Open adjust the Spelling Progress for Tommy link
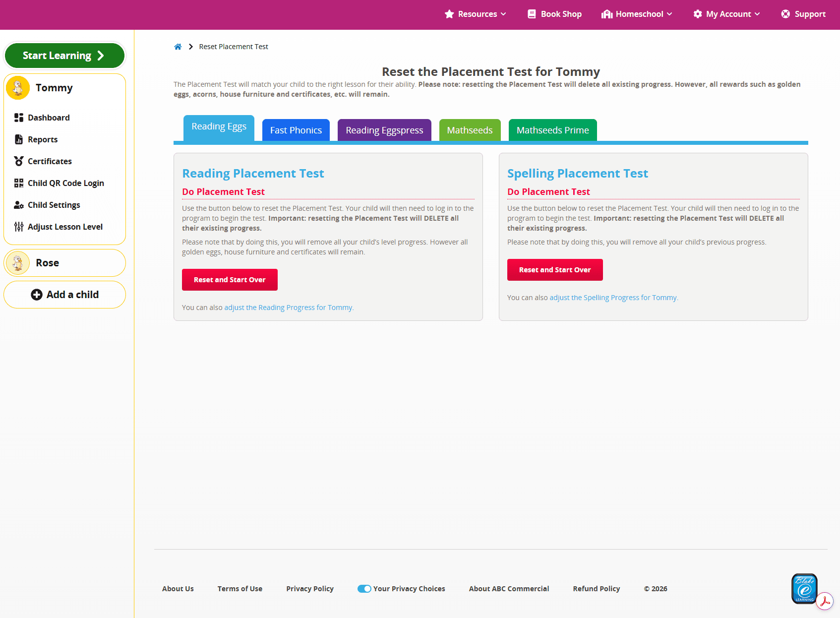Screen dimensions: 840x618 (614, 298)
